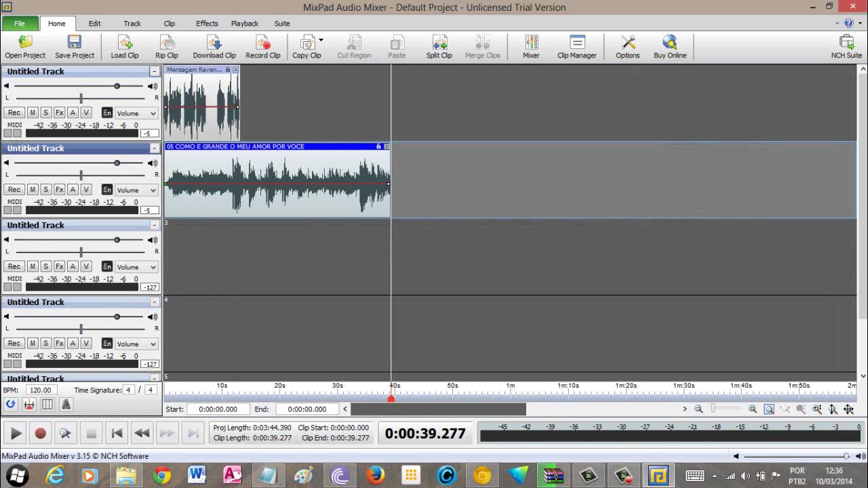Launch the Clip Manager

click(x=577, y=47)
